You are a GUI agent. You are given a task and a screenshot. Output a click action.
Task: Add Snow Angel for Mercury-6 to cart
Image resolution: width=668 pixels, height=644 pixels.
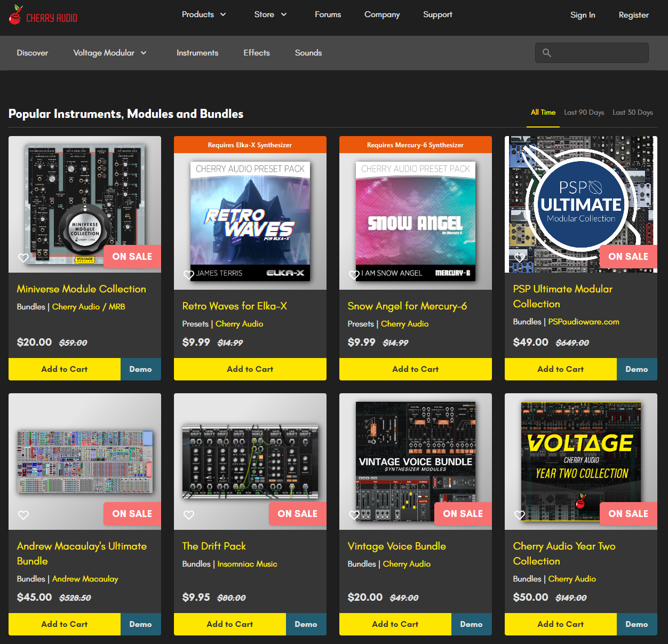416,369
